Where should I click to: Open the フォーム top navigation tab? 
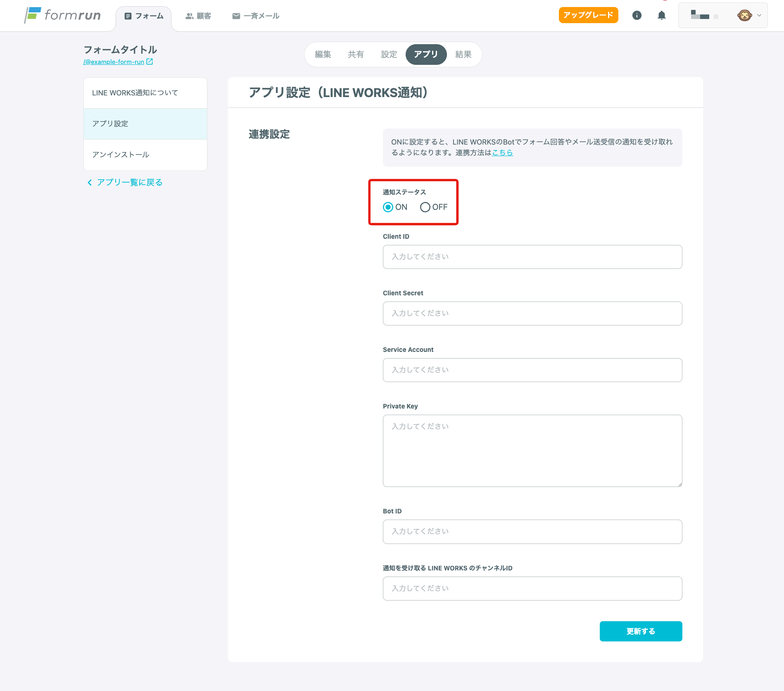point(144,16)
